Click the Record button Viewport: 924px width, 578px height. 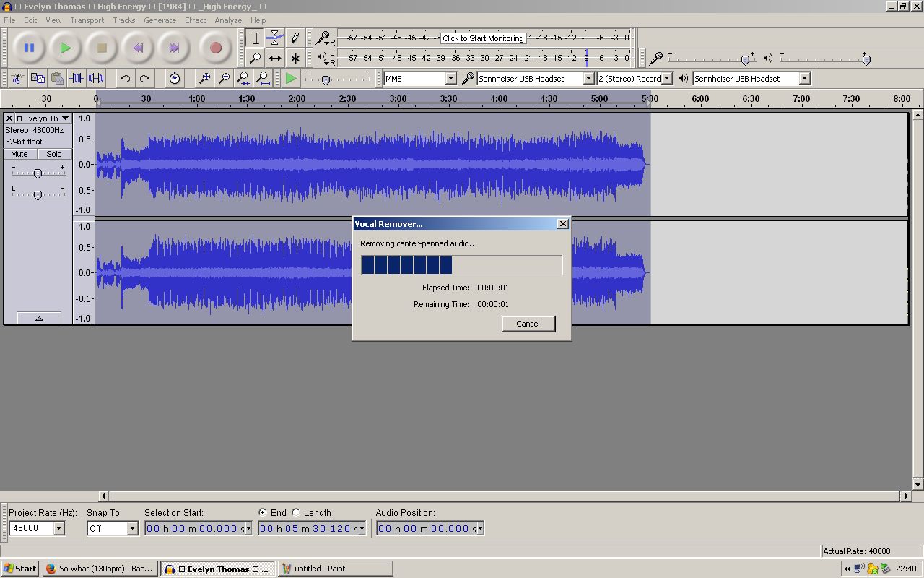pyautogui.click(x=215, y=48)
